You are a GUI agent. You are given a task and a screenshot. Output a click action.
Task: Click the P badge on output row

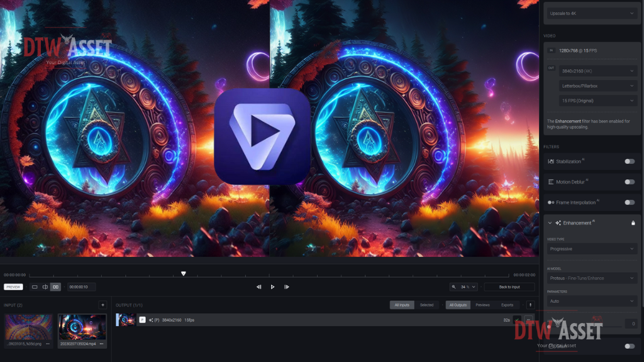[x=142, y=320]
